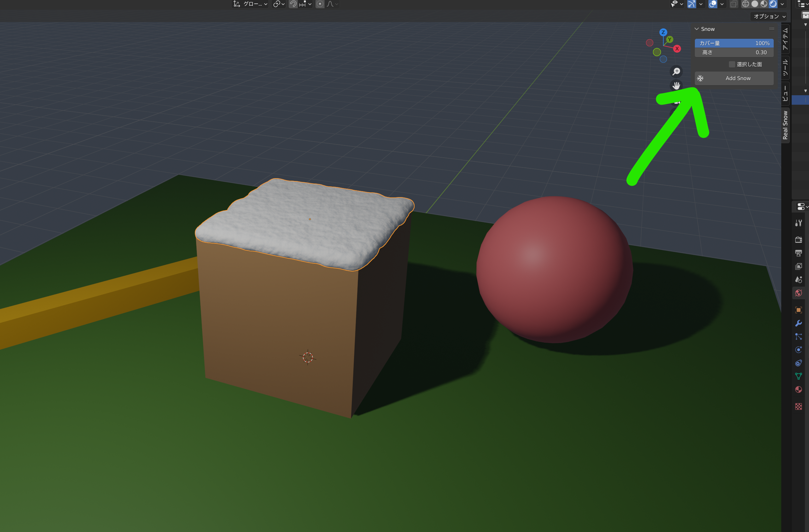The image size is (809, 532).
Task: Click the zoom magnifier viewport gizmo
Action: (676, 71)
